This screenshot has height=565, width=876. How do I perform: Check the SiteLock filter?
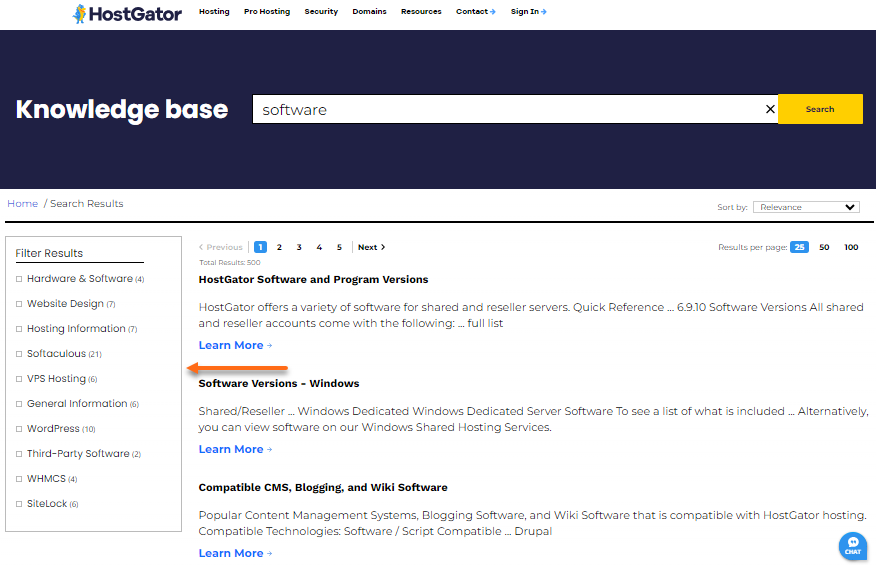click(x=19, y=504)
